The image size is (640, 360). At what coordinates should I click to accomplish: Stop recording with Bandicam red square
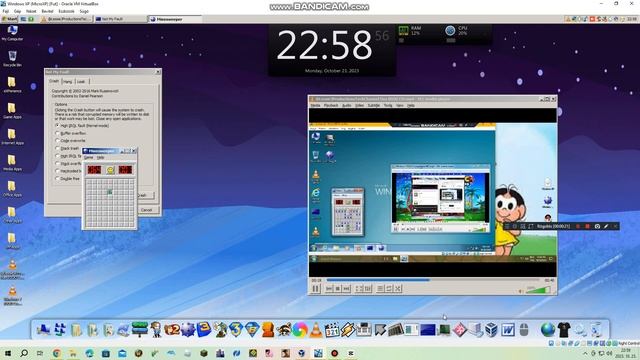tap(587, 226)
